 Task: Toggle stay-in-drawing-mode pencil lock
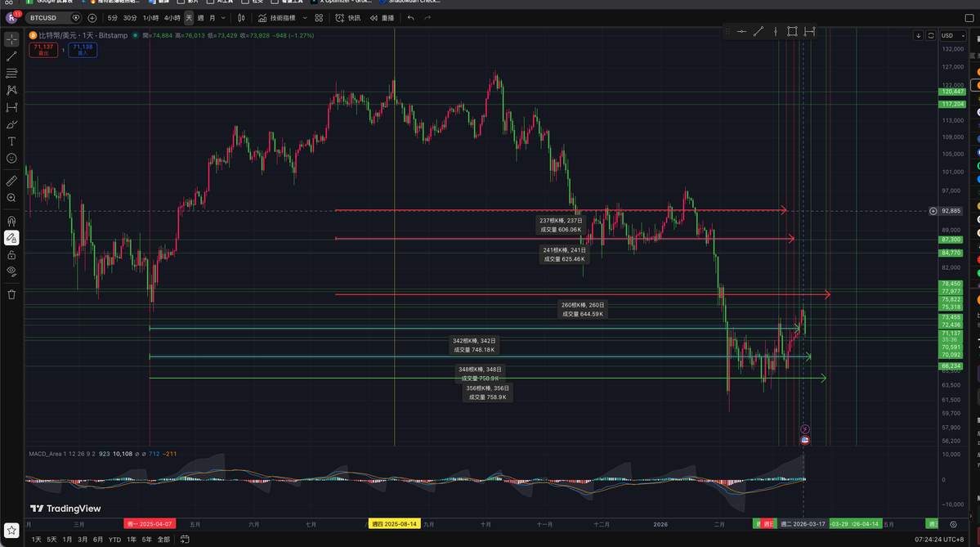[11, 238]
